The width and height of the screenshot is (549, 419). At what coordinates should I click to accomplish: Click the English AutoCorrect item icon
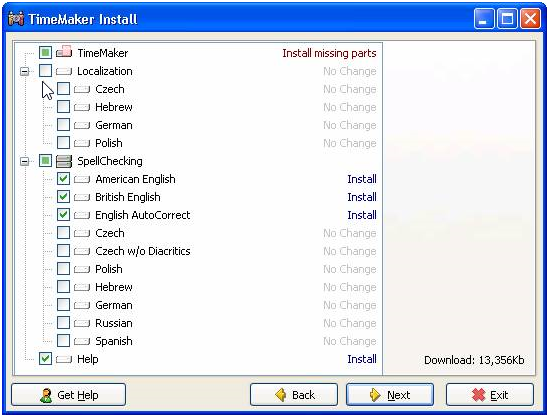[x=82, y=216]
